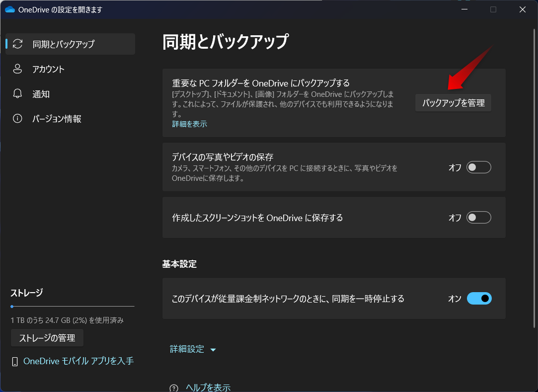Expand the 詳細設定 section
Viewport: 538px width, 392px height.
[193, 349]
